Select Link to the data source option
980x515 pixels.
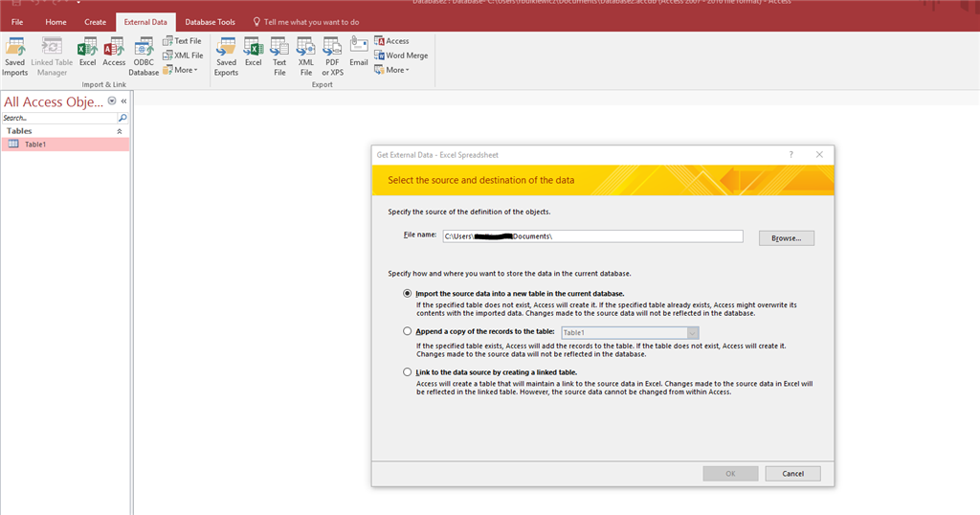pyautogui.click(x=408, y=371)
